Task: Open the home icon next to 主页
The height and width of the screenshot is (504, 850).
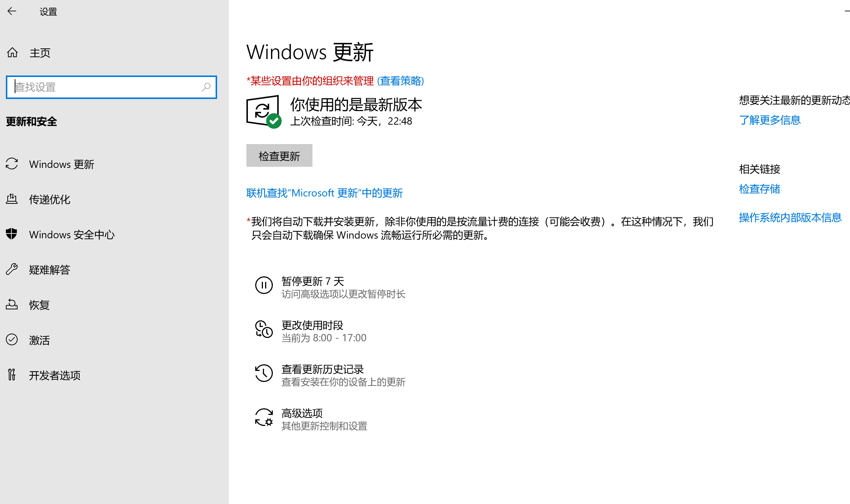Action: point(12,53)
